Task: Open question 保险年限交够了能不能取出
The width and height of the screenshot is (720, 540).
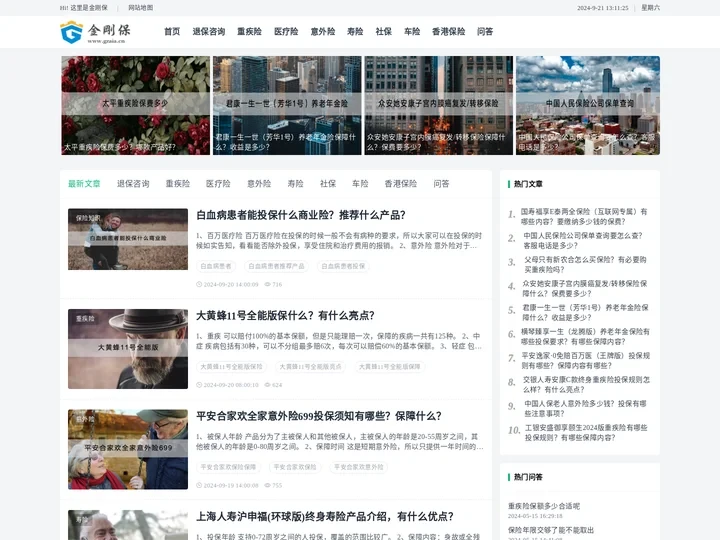Action: coord(551,530)
